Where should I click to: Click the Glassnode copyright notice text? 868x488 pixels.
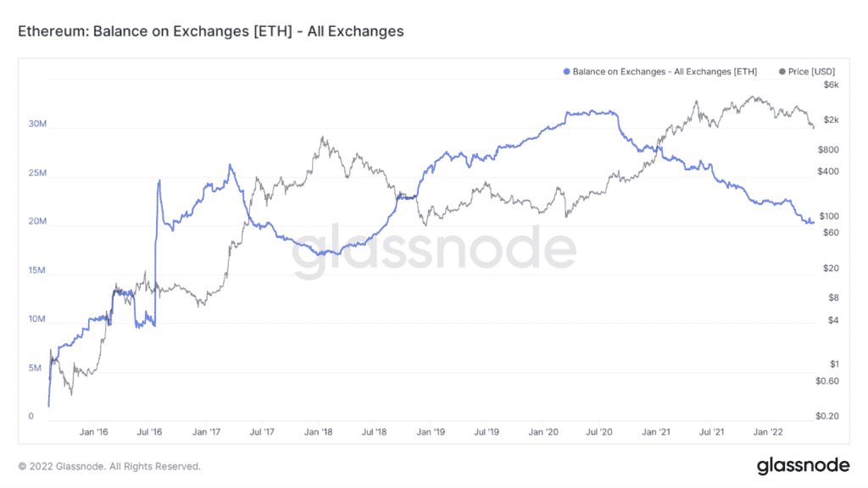click(109, 467)
